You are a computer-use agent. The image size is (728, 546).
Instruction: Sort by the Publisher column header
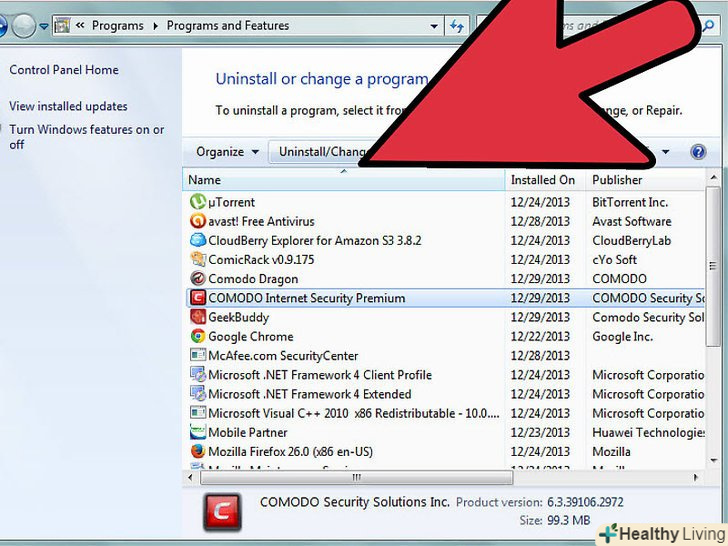coord(645,180)
